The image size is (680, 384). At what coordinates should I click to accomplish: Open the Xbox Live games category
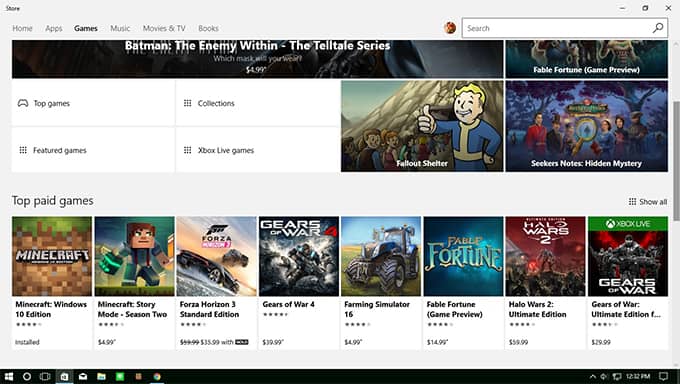[258, 150]
